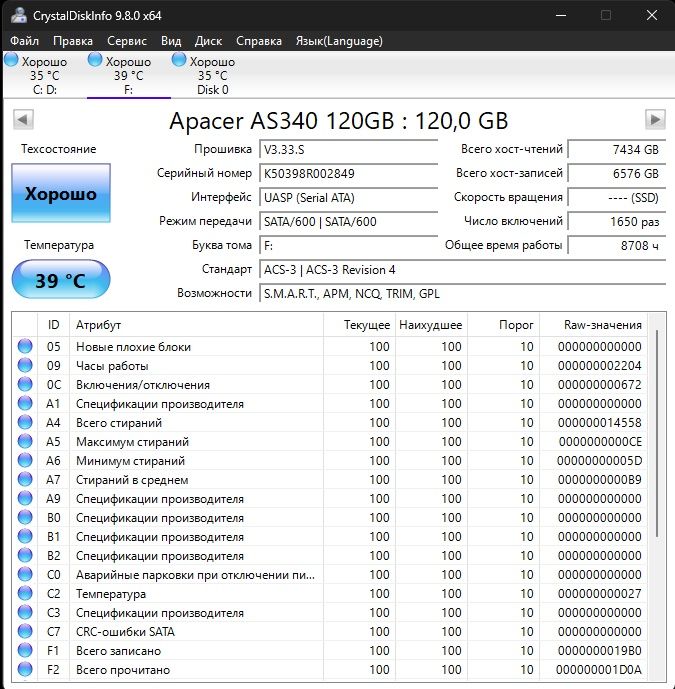Viewport: 675px width, 689px height.
Task: Click the host reads value 7434 GB
Action: pos(617,149)
